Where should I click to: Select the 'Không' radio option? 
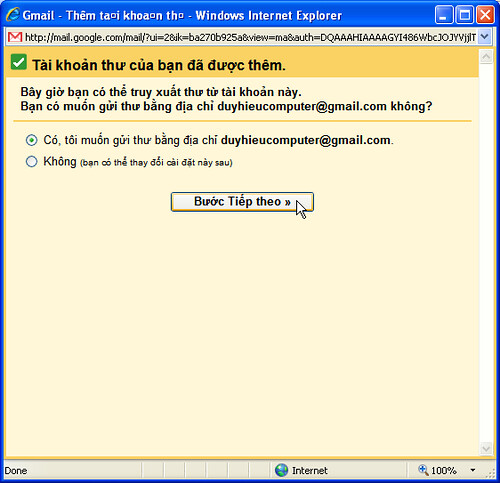click(32, 162)
